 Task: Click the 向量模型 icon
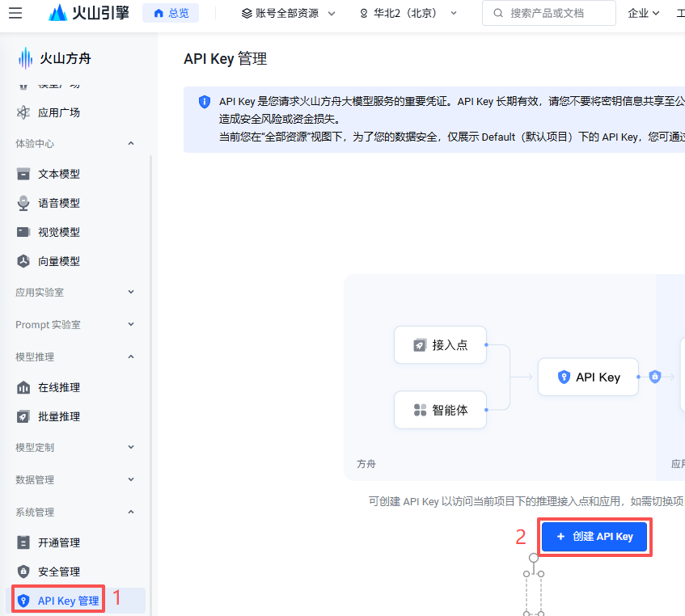pyautogui.click(x=23, y=261)
